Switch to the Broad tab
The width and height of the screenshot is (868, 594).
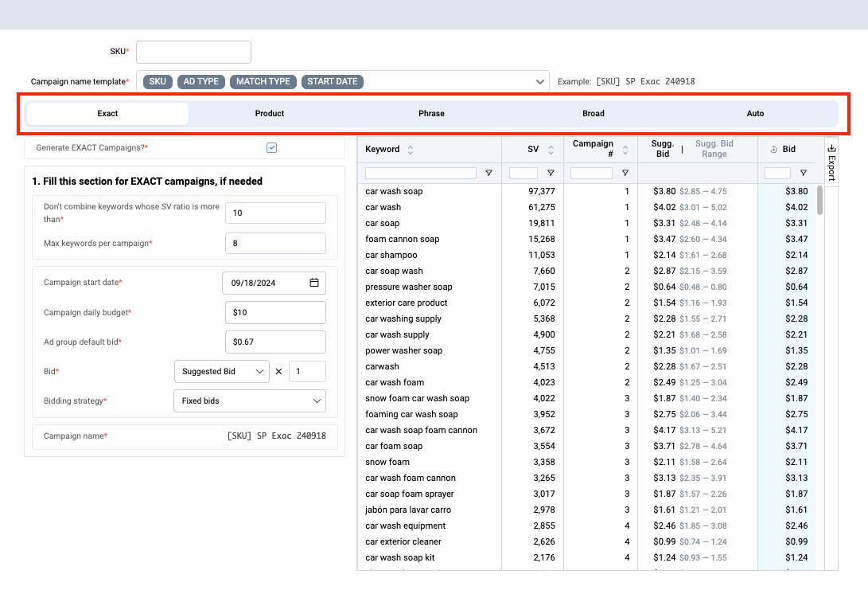click(594, 114)
